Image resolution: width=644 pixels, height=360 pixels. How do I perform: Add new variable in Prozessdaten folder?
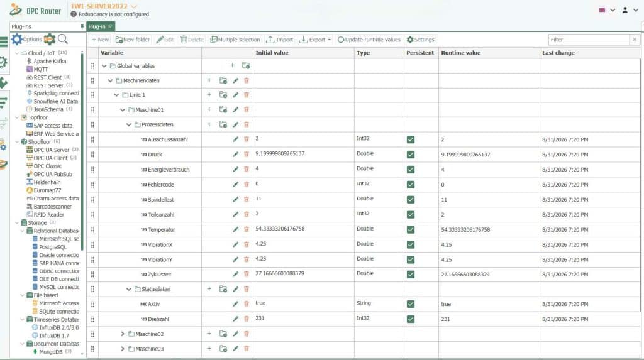209,124
